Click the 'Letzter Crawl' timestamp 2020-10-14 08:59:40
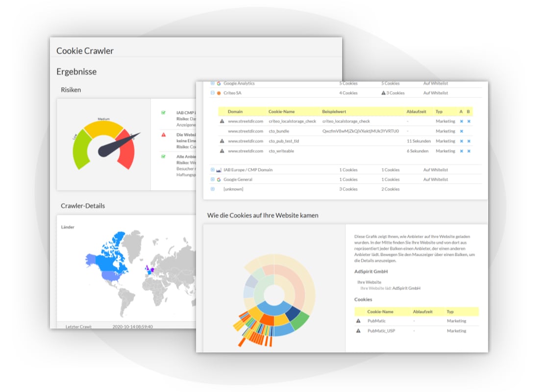Viewport: 544px width, 392px height. click(x=132, y=326)
